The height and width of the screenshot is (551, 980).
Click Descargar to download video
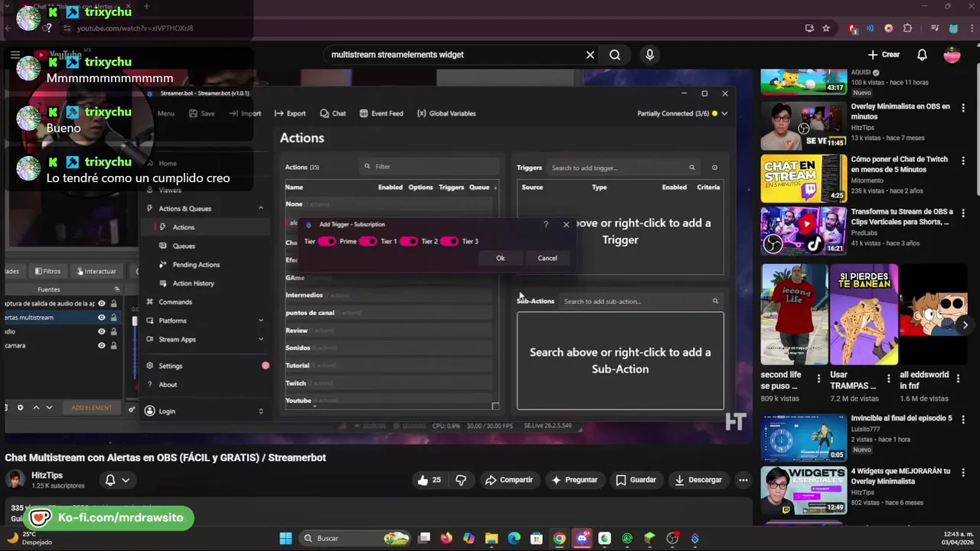point(697,480)
